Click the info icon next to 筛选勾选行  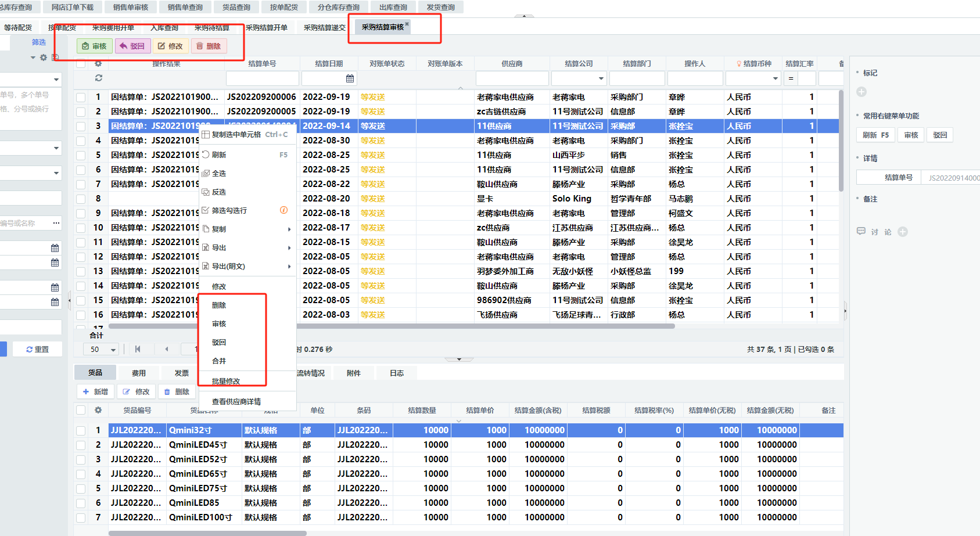283,210
